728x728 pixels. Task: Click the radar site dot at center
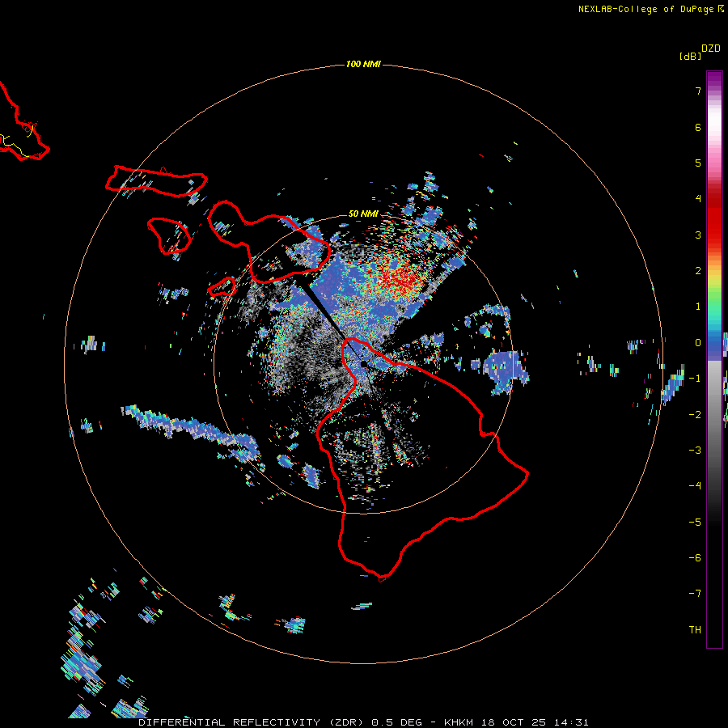coord(363,364)
